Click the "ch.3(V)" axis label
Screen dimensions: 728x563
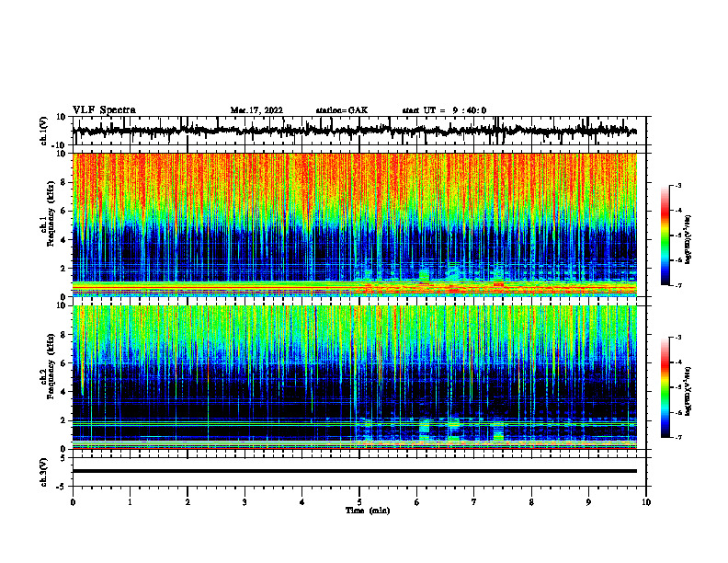[44, 472]
